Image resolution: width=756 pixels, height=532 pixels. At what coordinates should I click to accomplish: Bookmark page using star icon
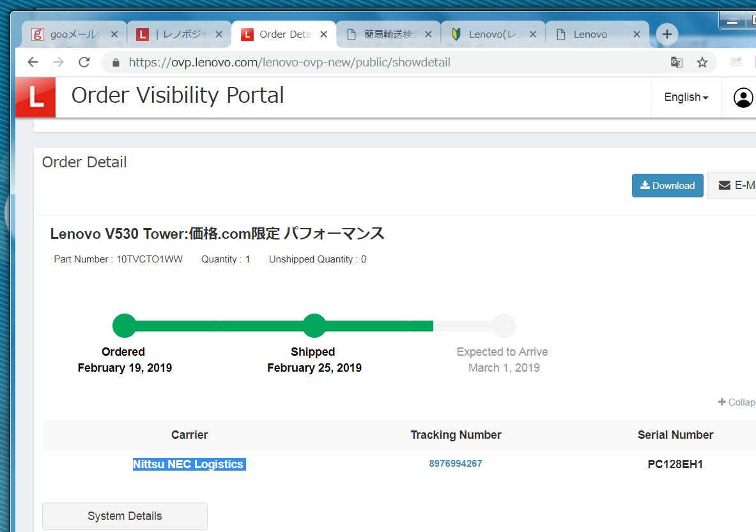coord(702,62)
